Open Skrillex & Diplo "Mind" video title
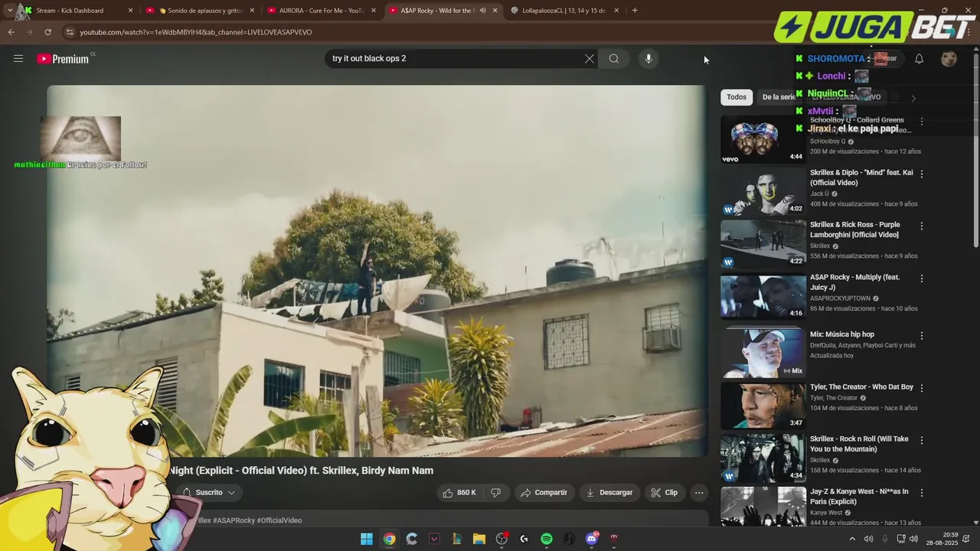 click(861, 178)
